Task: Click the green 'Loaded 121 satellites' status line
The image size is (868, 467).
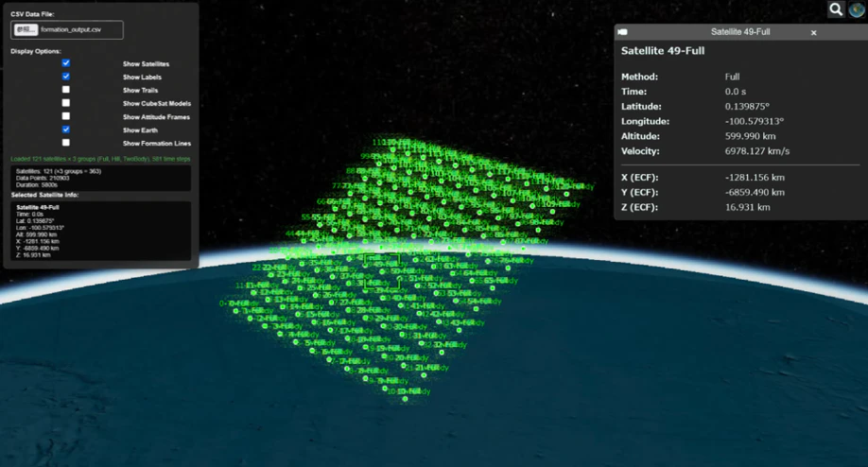Action: [x=100, y=159]
